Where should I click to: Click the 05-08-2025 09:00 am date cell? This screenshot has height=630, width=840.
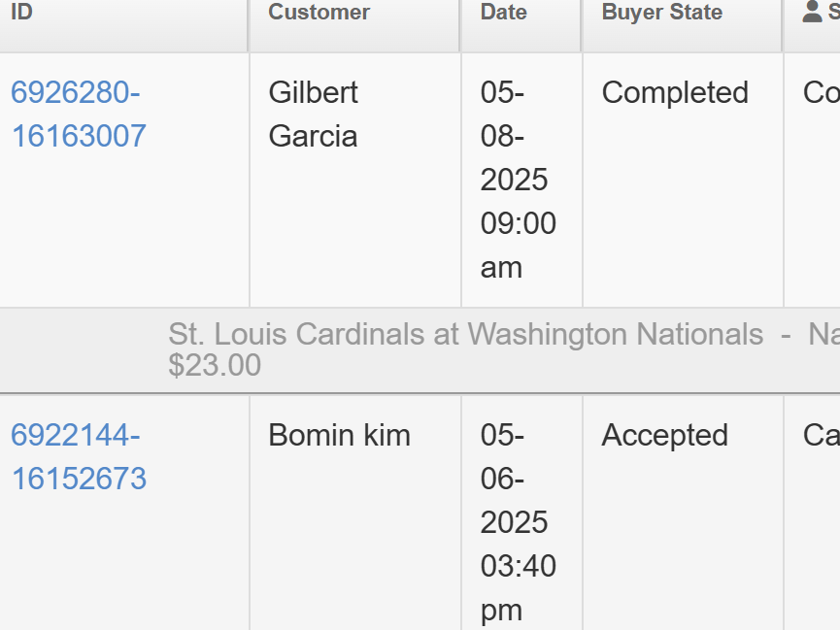click(521, 180)
